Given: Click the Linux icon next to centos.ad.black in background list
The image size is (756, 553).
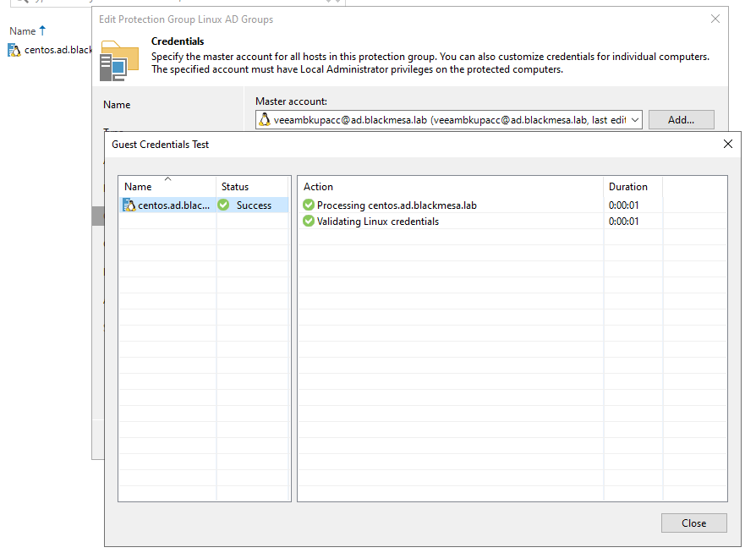Looking at the screenshot, I should tap(13, 50).
